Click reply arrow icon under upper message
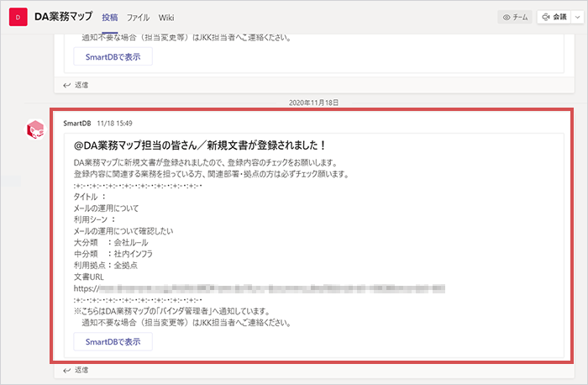 tap(66, 86)
